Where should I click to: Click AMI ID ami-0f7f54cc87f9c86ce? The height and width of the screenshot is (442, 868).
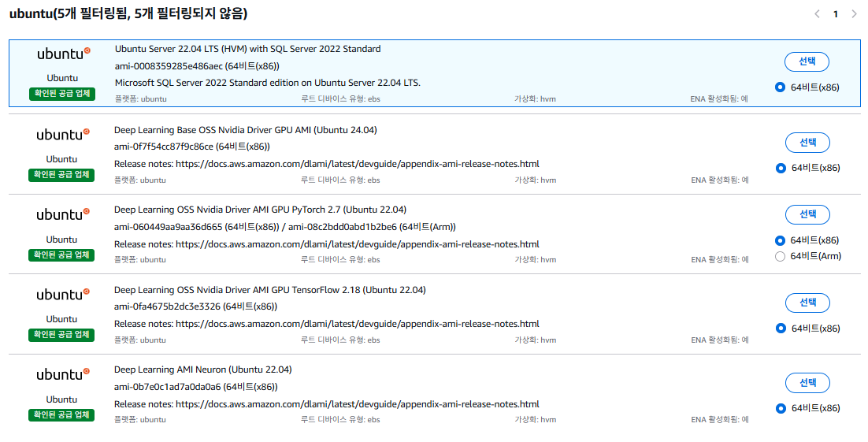192,147
